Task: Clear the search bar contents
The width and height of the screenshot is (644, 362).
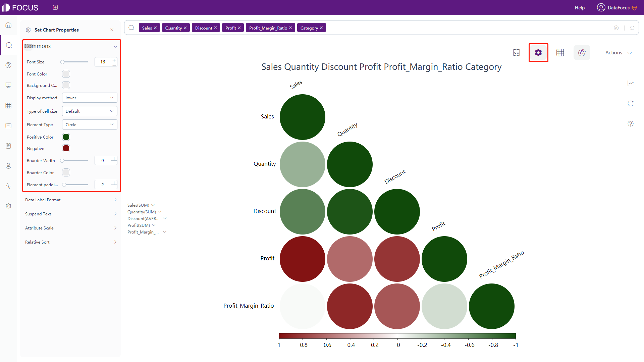Action: (616, 28)
